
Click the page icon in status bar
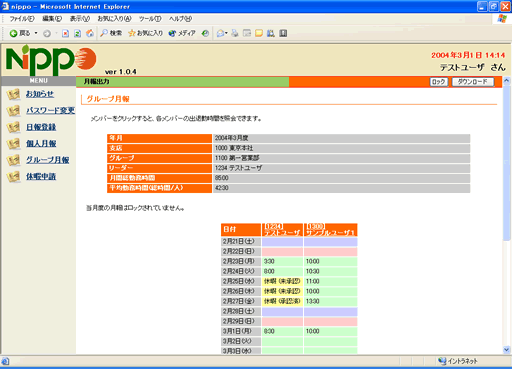pos(5,361)
